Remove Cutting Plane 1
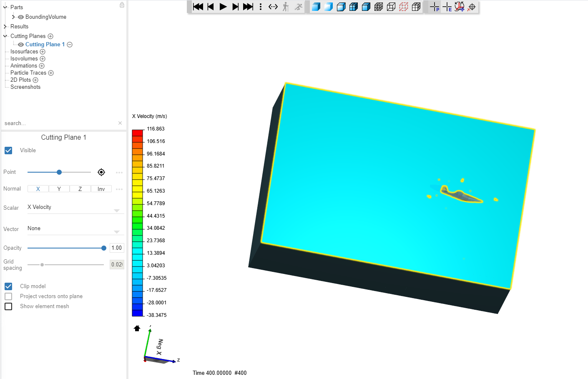This screenshot has width=588, height=379. [70, 45]
